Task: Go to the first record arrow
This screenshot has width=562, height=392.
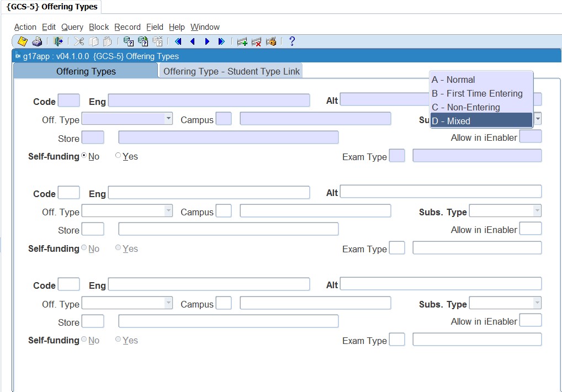Action: pos(178,41)
